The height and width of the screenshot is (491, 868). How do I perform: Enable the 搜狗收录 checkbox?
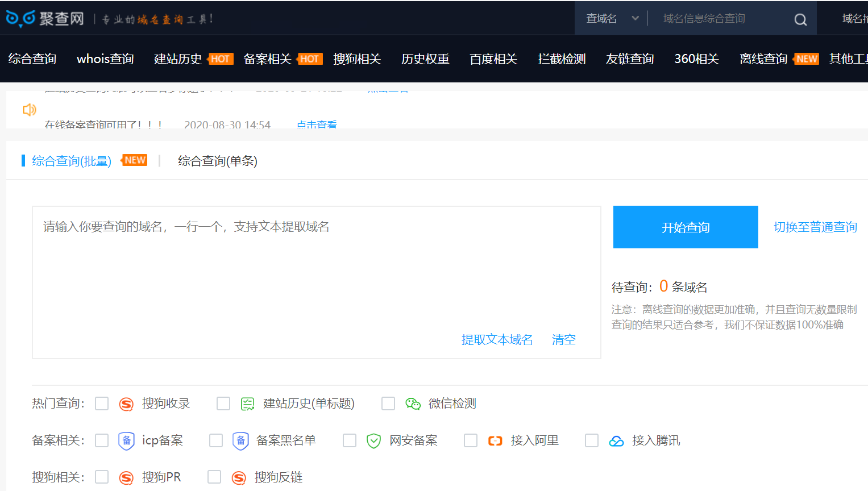102,403
